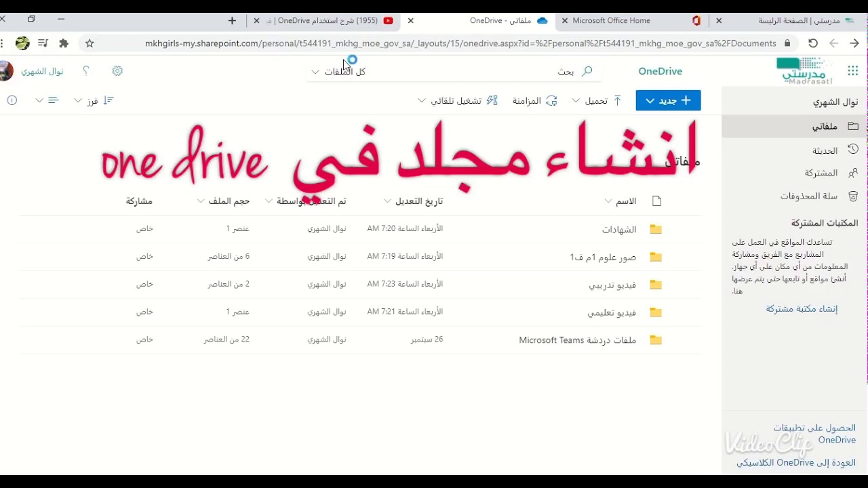868x488 pixels.
Task: Click 22 من العناصر file size cell
Action: (226, 340)
